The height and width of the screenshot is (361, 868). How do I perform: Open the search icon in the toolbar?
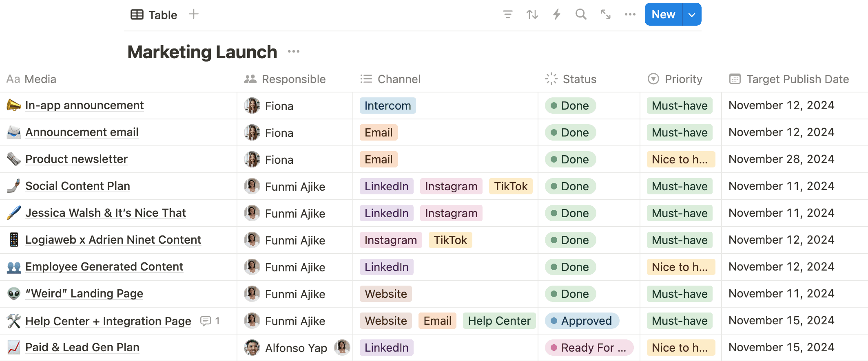tap(581, 14)
